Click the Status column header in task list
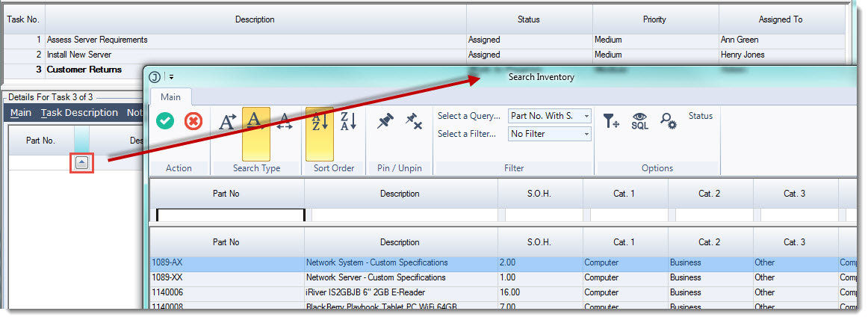 (529, 19)
